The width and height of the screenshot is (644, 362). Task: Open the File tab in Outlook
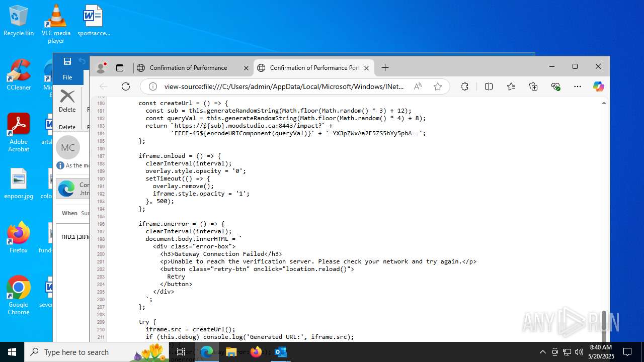pos(67,77)
